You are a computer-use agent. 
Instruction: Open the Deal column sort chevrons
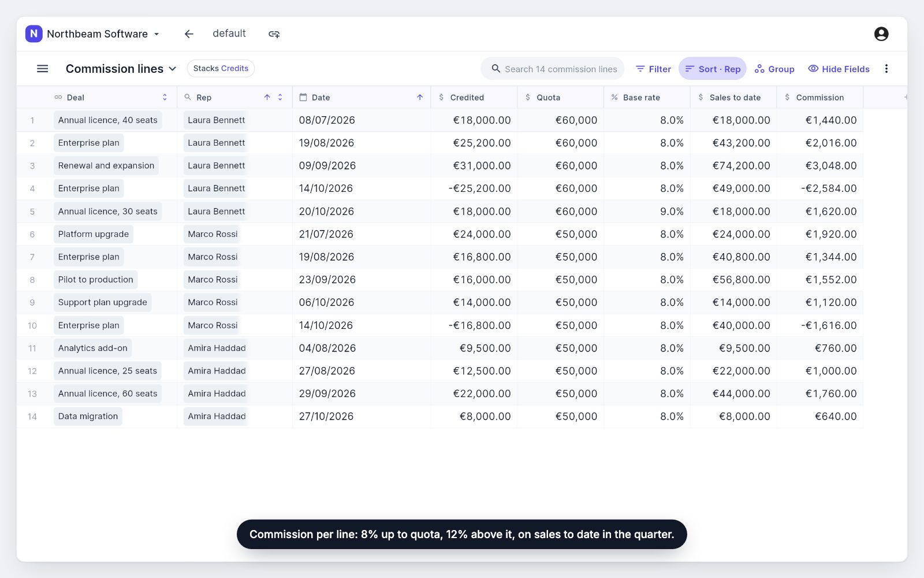(165, 97)
